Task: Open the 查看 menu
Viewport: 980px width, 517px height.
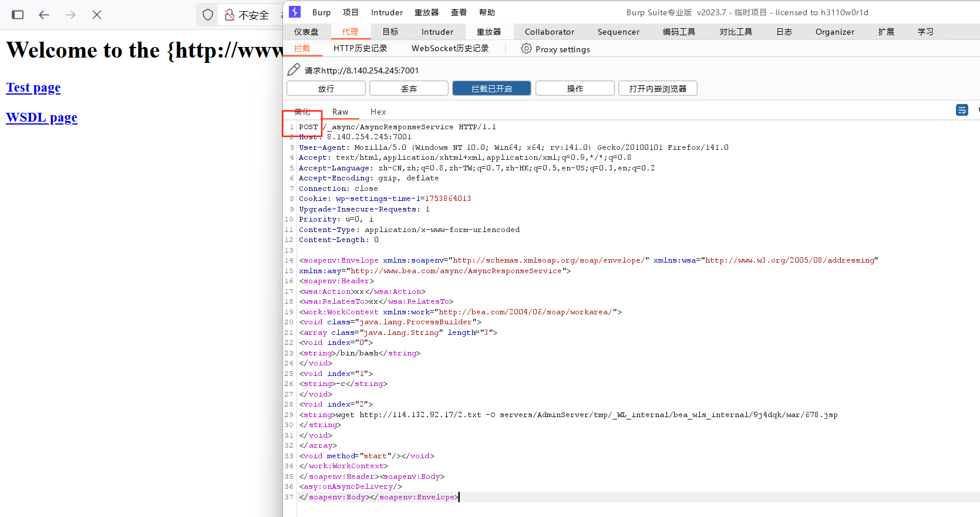Action: pyautogui.click(x=459, y=12)
